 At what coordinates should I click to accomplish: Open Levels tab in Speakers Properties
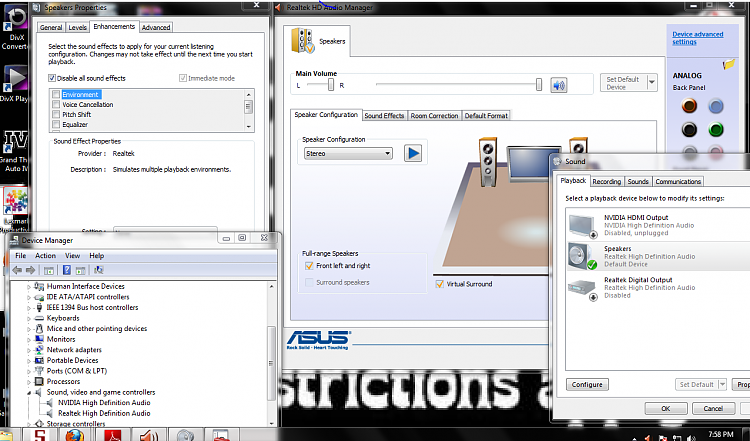click(77, 28)
